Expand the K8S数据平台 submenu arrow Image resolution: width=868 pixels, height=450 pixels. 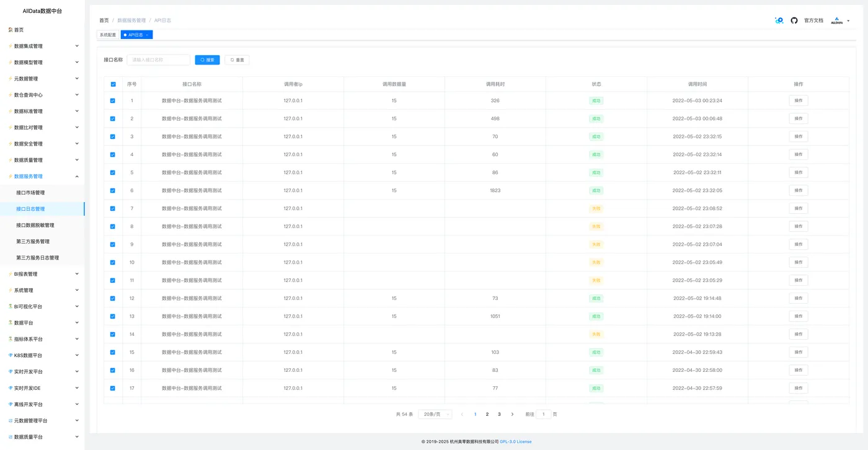pos(77,356)
